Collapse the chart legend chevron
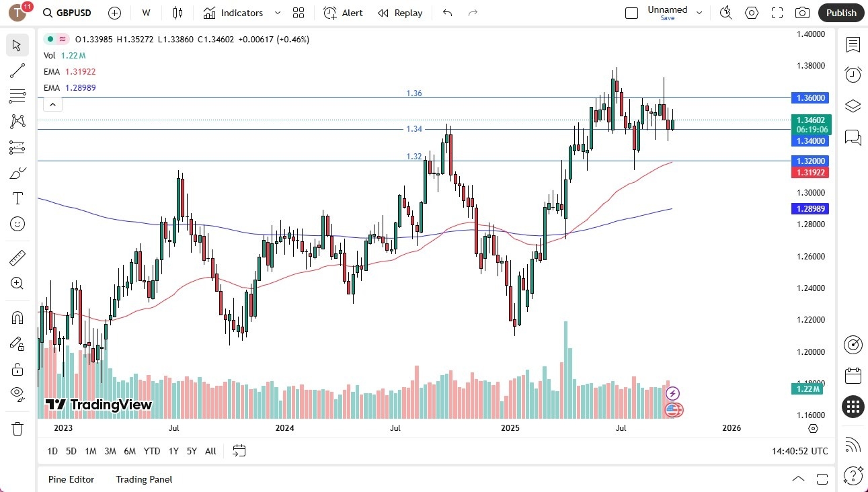This screenshot has width=868, height=492. 52,104
